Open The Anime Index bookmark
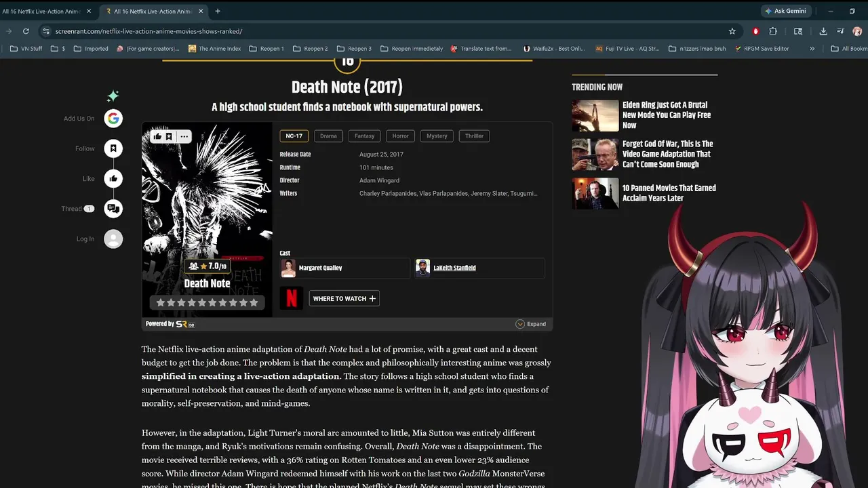The width and height of the screenshot is (868, 488). coord(215,49)
